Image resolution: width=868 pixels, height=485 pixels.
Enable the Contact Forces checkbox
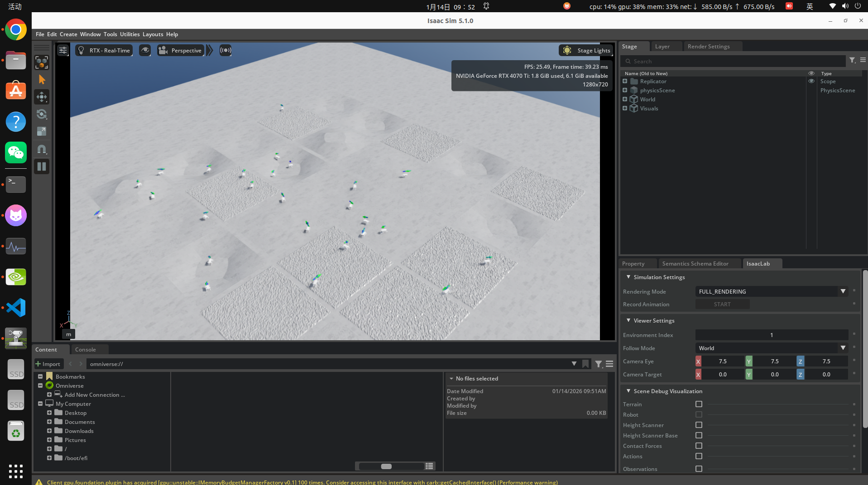(x=699, y=446)
